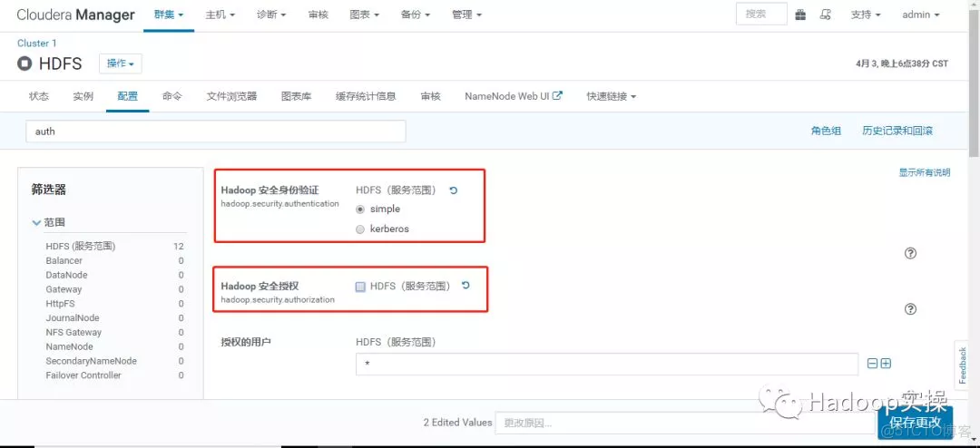980x448 pixels.
Task: Show help for Hadoop security authentication
Action: (x=911, y=253)
